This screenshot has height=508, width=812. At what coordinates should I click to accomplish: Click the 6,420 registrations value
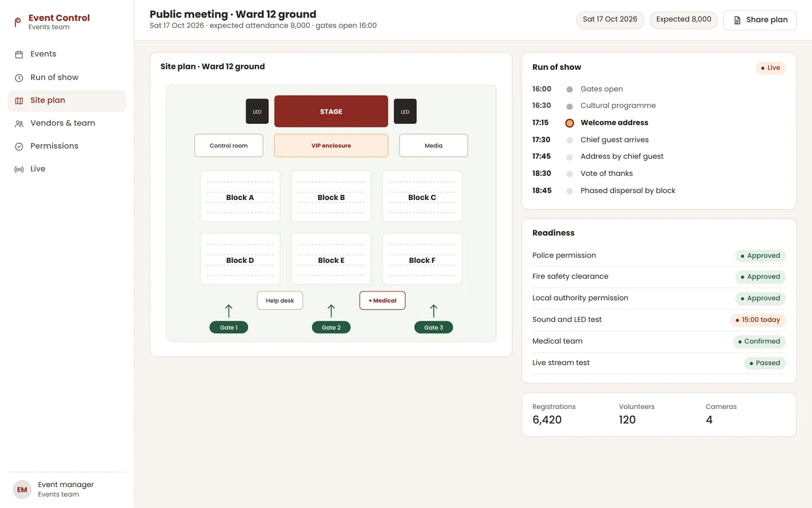click(x=547, y=420)
